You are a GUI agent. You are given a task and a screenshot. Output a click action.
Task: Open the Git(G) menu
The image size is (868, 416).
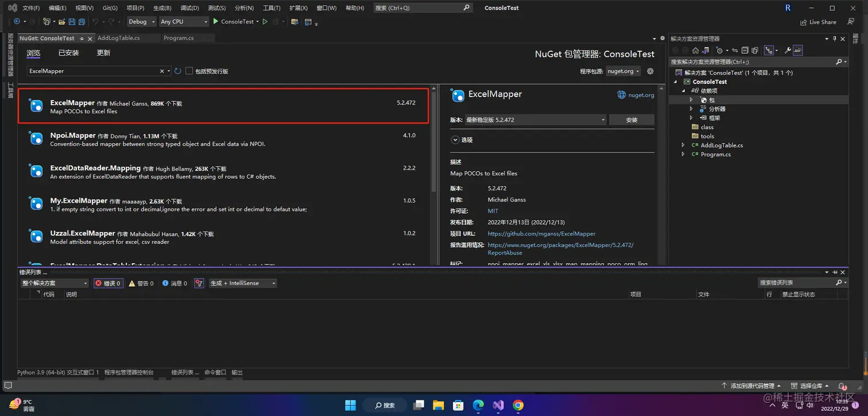110,8
